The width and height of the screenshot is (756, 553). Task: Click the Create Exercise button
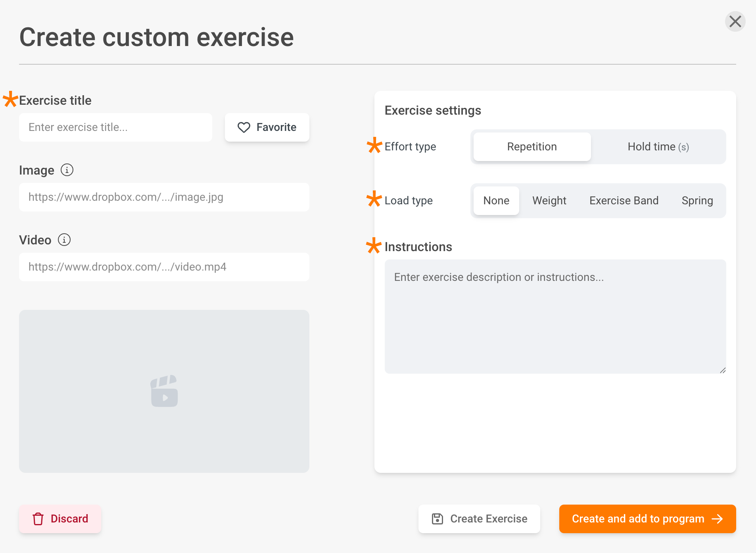pos(479,519)
